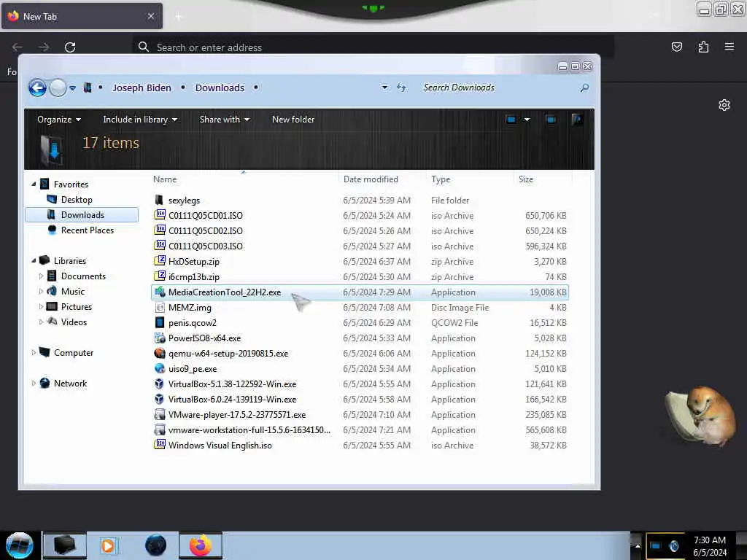Select the C0111Q05CD02.ISO file

point(205,231)
